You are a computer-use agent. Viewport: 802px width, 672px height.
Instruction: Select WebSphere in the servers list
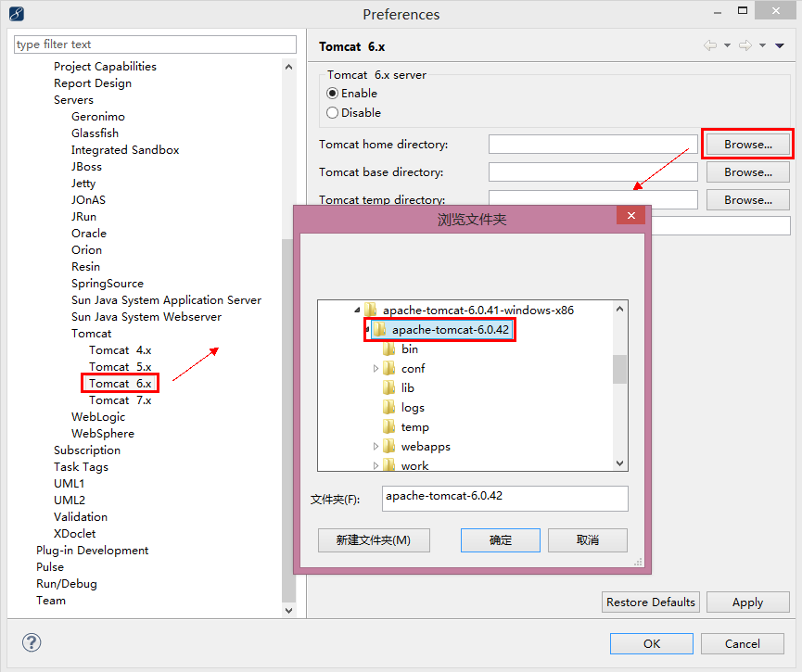pos(103,433)
